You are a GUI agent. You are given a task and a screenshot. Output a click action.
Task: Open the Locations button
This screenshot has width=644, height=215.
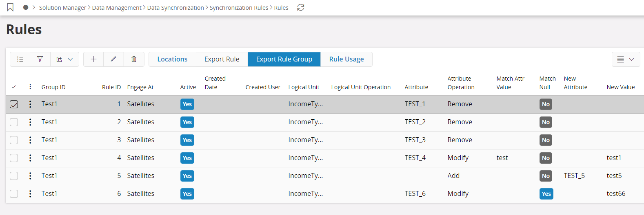coord(172,59)
